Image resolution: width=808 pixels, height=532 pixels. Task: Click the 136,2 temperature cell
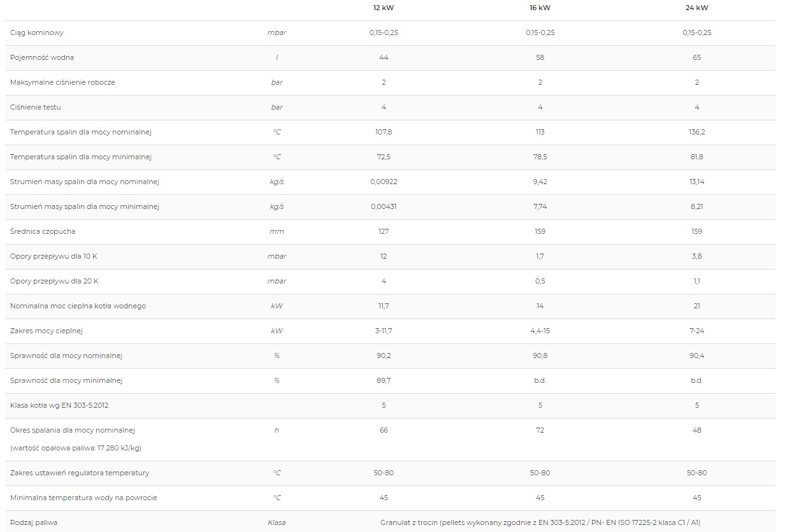point(696,132)
